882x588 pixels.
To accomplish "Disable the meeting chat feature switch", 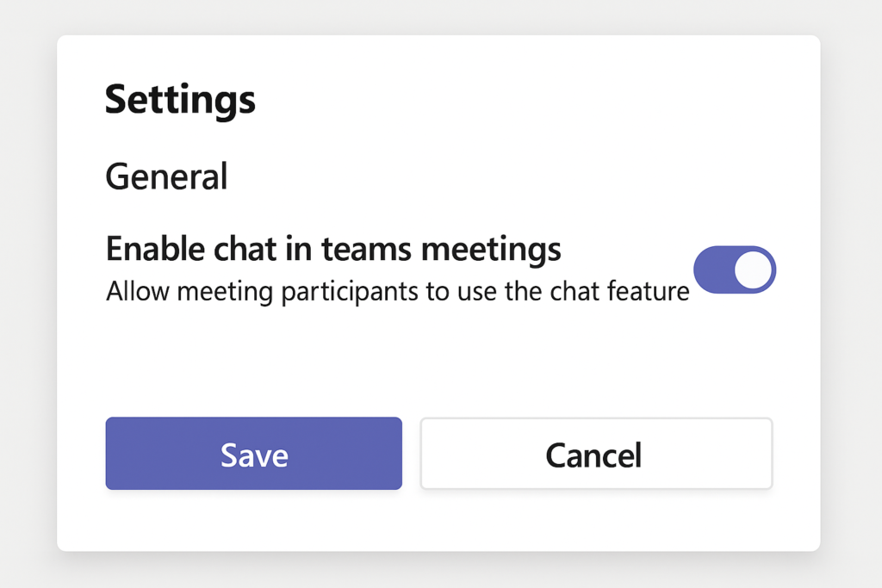I will pyautogui.click(x=735, y=269).
